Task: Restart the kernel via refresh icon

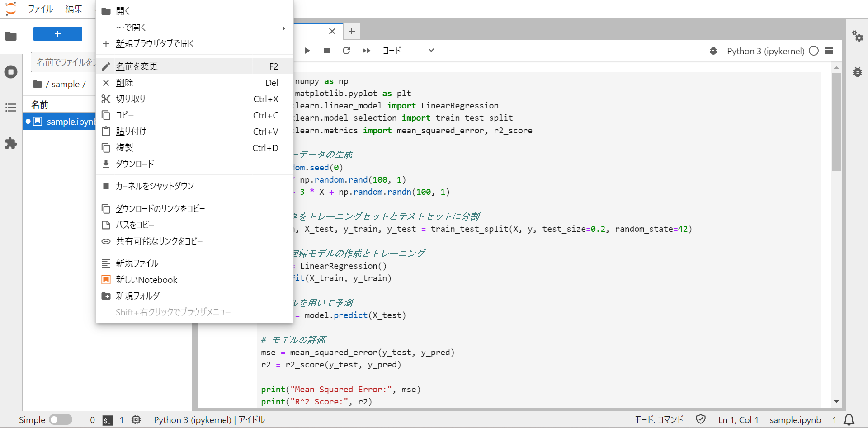Action: click(346, 51)
